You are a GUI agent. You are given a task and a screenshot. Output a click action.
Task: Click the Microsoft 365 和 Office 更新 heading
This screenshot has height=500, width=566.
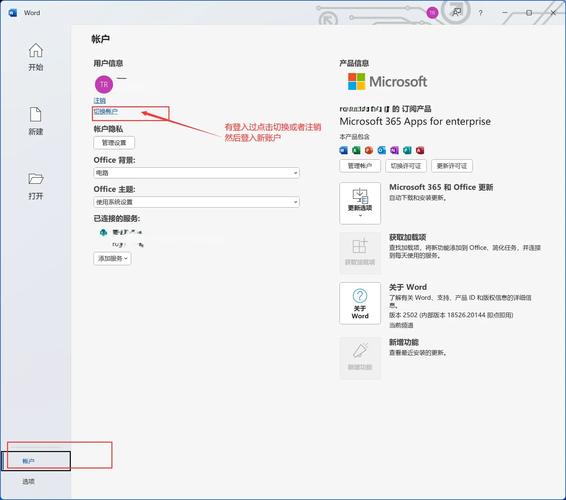coord(441,187)
